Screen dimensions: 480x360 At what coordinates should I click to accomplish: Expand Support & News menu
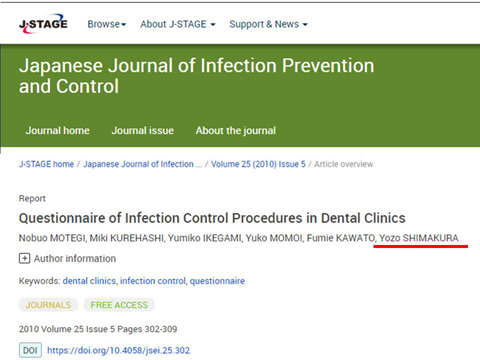268,24
